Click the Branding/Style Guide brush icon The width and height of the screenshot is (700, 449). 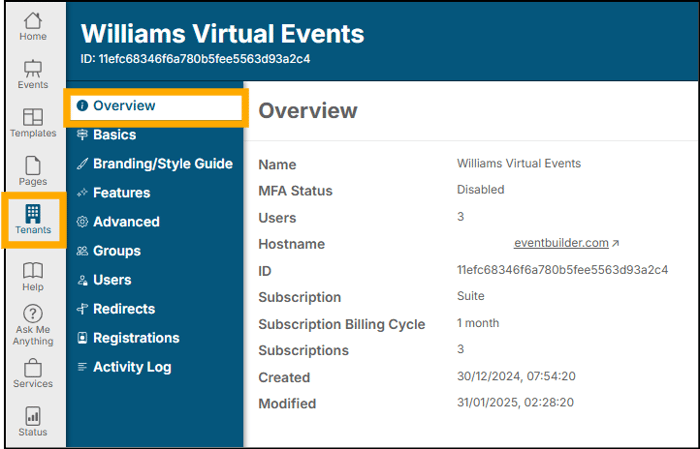82,164
